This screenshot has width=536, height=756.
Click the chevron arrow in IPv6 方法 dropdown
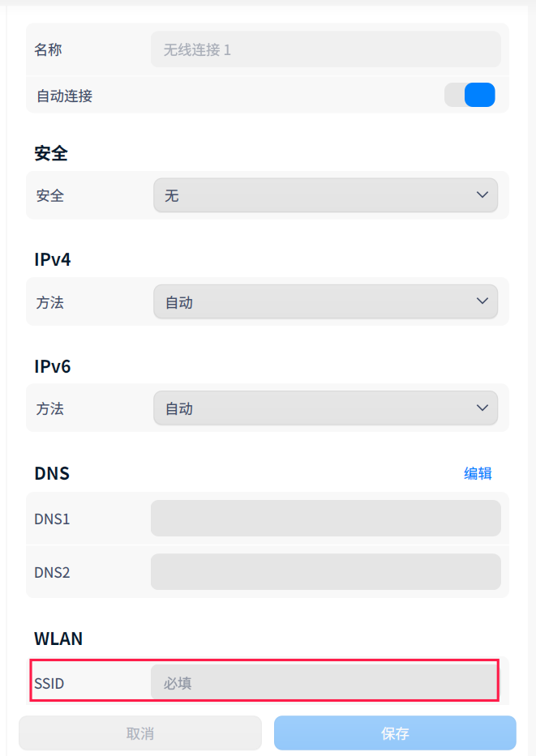click(482, 408)
